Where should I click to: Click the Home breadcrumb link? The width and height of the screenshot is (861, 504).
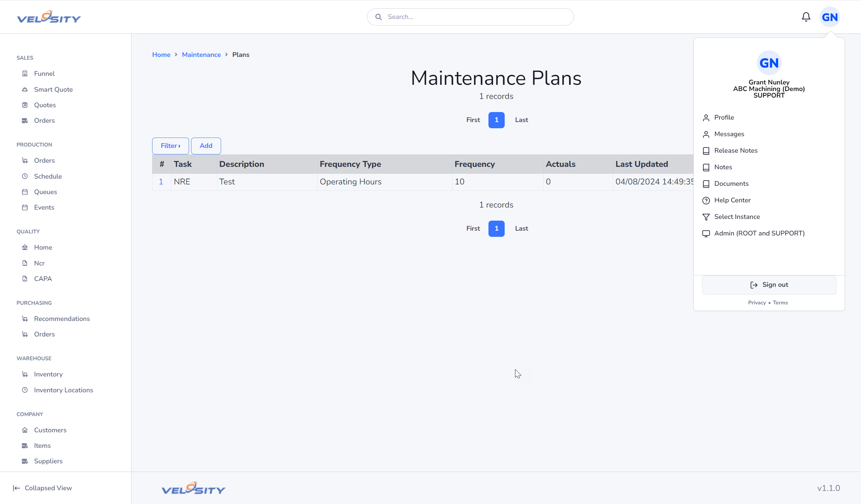tap(161, 54)
